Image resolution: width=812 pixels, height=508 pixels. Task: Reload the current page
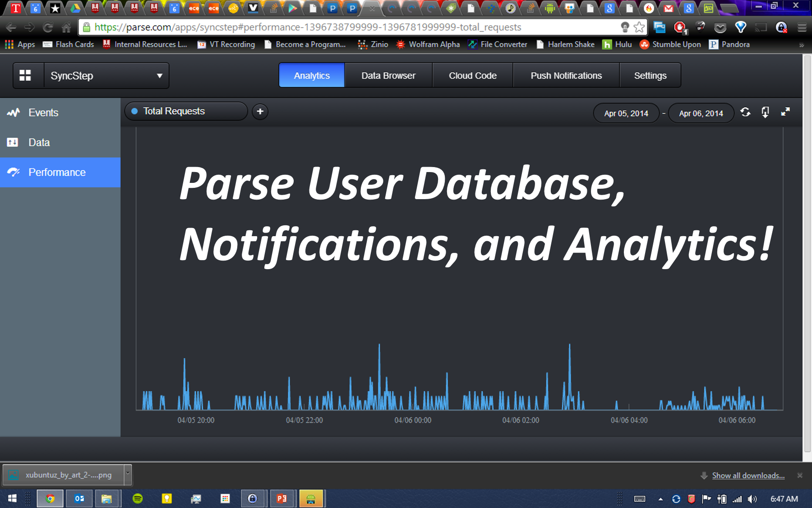[48, 28]
